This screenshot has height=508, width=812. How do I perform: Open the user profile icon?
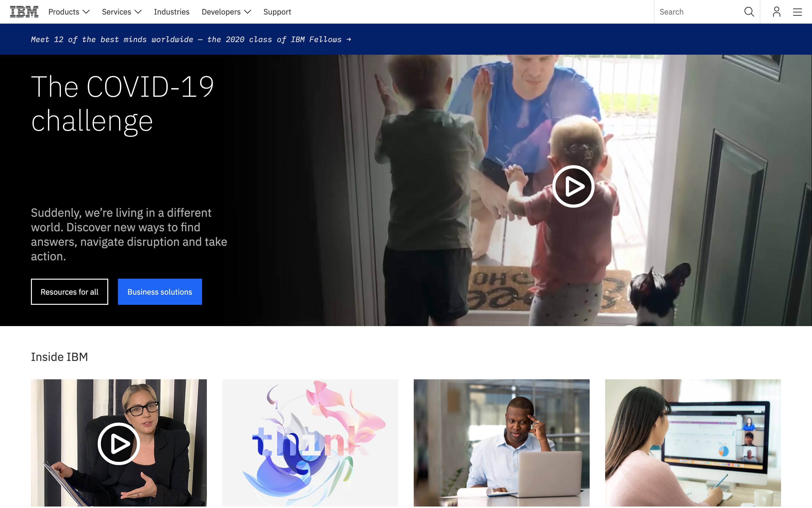click(x=776, y=12)
